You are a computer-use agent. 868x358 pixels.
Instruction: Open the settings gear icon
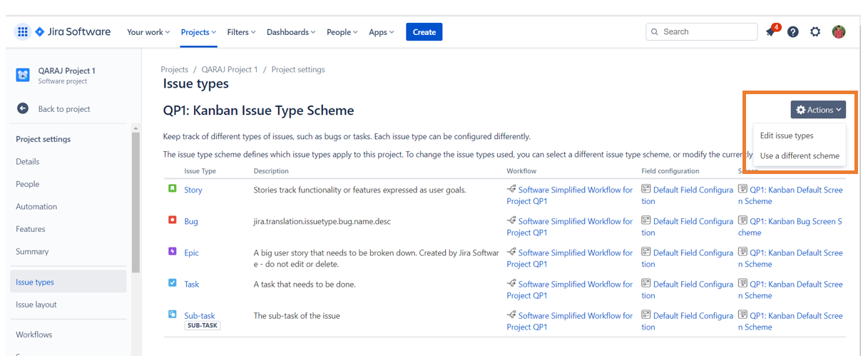click(815, 32)
